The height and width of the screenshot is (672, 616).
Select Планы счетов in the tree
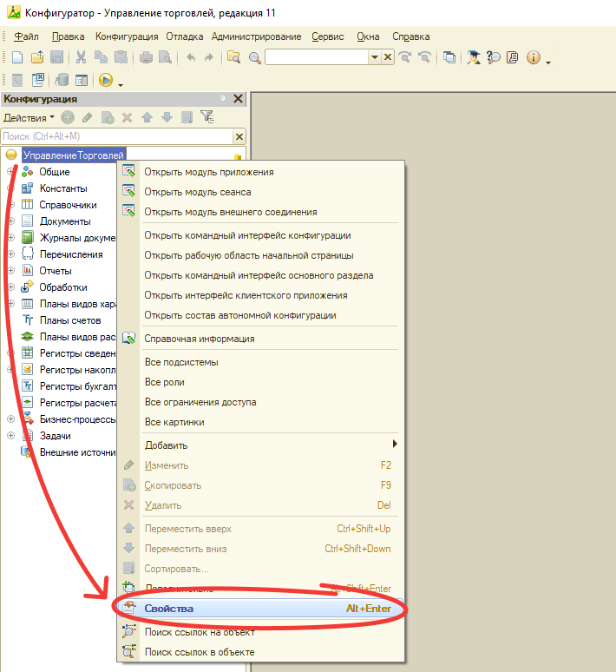click(x=70, y=320)
